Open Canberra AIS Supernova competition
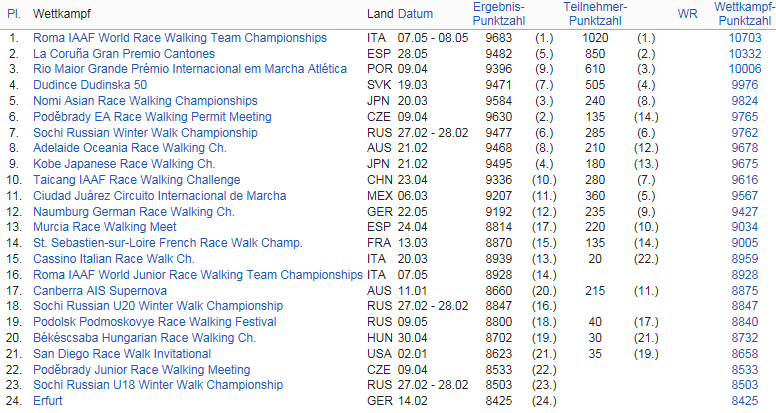 [100, 291]
